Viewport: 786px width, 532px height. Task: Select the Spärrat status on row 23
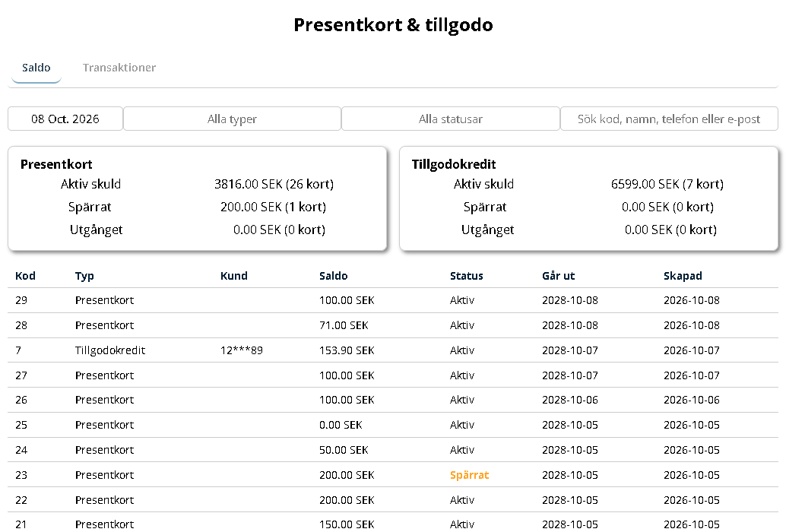[x=469, y=475]
